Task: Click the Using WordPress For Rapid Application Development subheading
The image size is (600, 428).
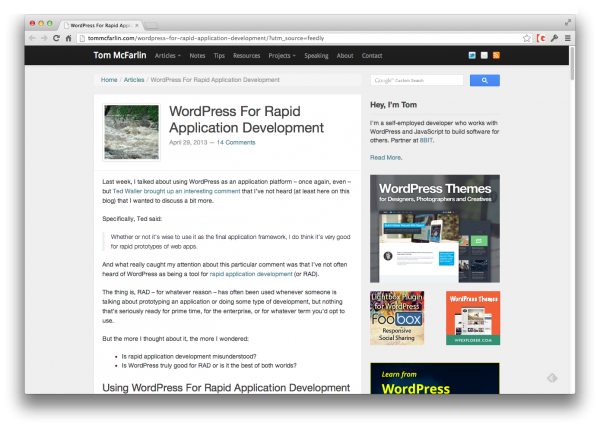Action: point(226,387)
